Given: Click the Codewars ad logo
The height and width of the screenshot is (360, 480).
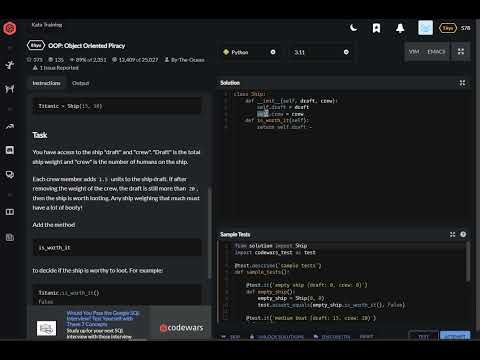Looking at the screenshot, I should point(182,328).
